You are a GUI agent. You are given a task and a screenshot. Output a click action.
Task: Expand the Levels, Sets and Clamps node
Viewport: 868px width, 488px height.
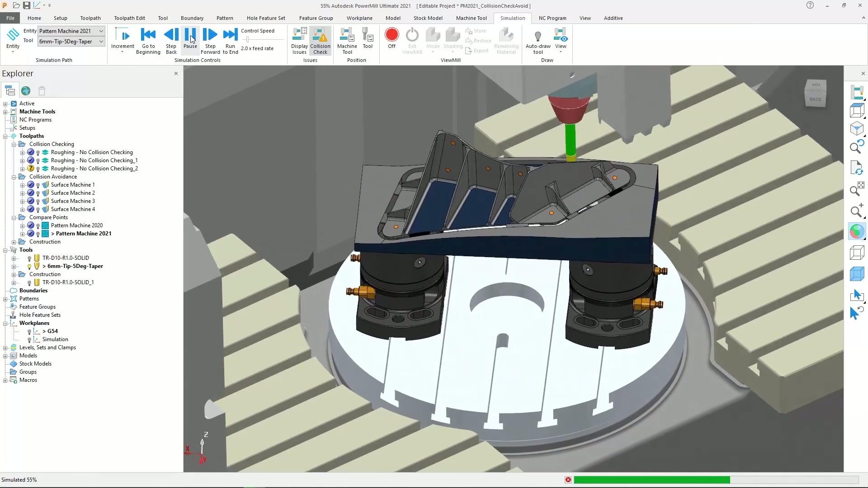(5, 347)
